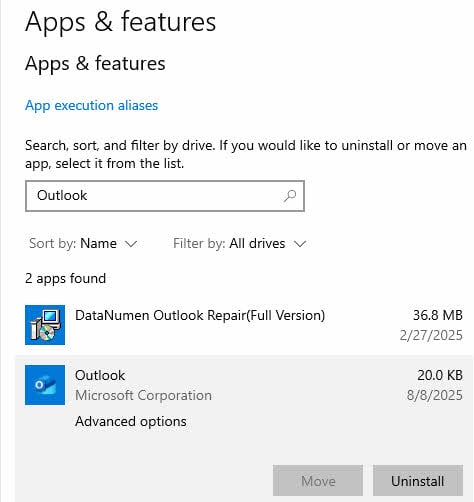Image resolution: width=474 pixels, height=502 pixels.
Task: Click the Outlook app name
Action: point(100,375)
